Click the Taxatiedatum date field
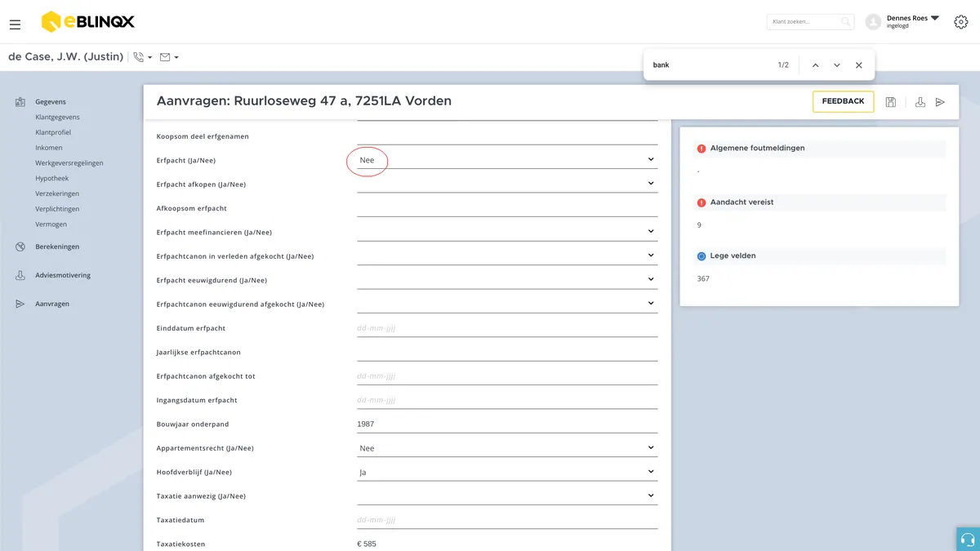The width and height of the screenshot is (980, 551). pyautogui.click(x=507, y=520)
